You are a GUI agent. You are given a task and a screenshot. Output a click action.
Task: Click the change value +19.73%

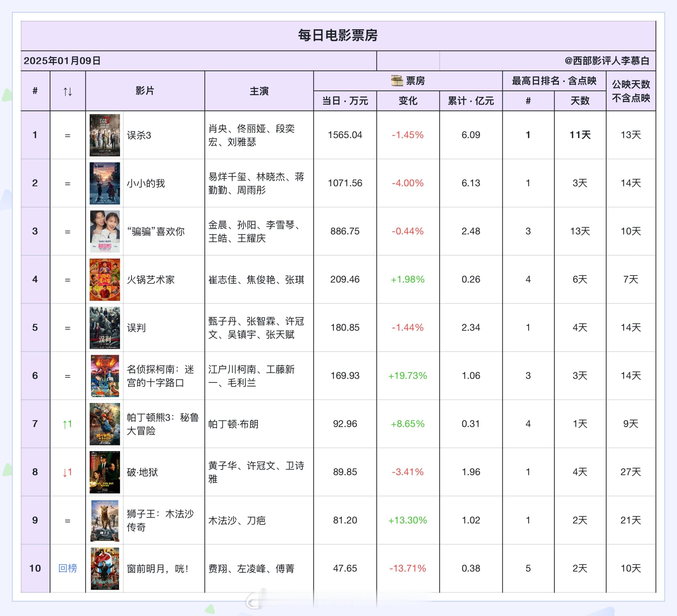(408, 375)
